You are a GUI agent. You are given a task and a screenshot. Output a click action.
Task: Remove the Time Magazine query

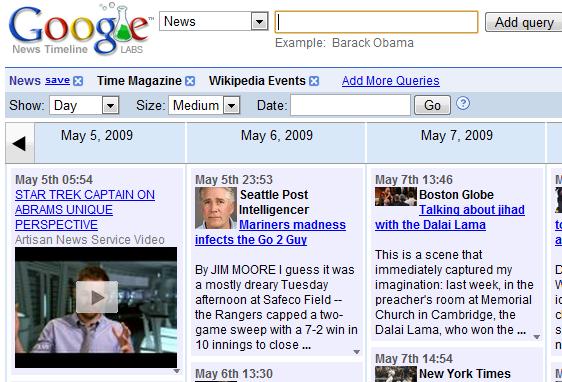[x=190, y=81]
